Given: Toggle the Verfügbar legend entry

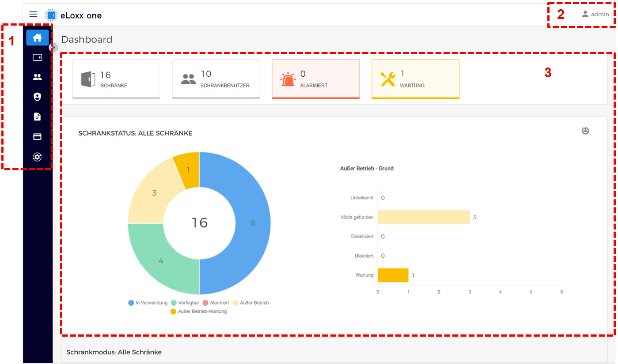Looking at the screenshot, I should coord(185,303).
